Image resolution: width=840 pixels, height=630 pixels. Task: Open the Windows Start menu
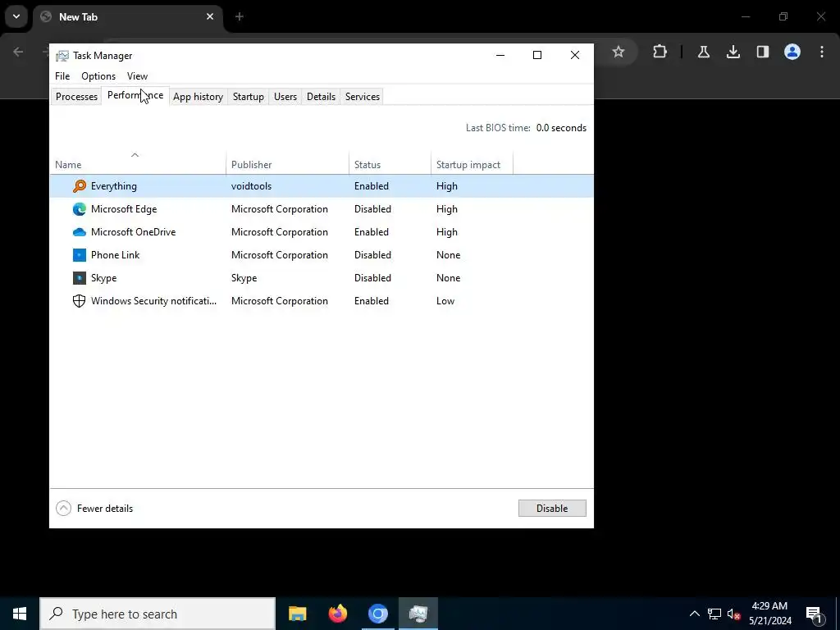[20, 614]
